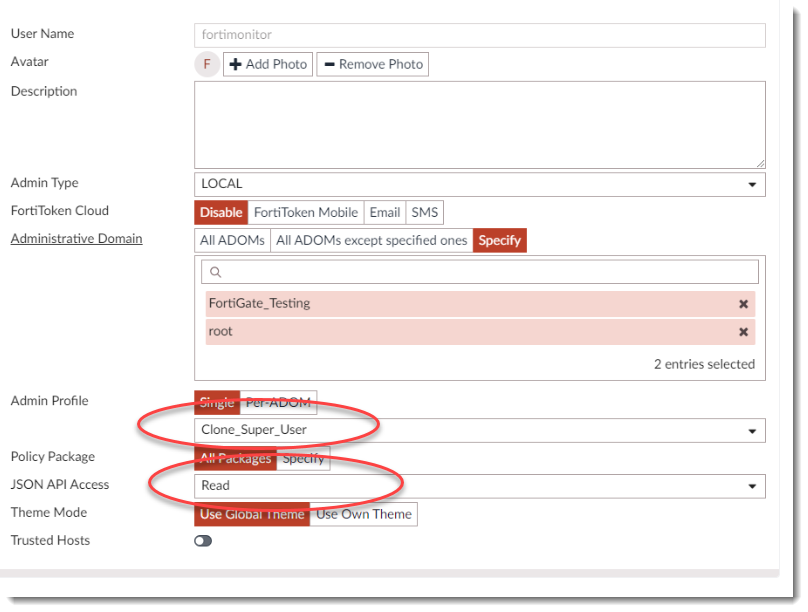The height and width of the screenshot is (612, 808).
Task: Open the Administrative Domain link
Action: click(76, 239)
